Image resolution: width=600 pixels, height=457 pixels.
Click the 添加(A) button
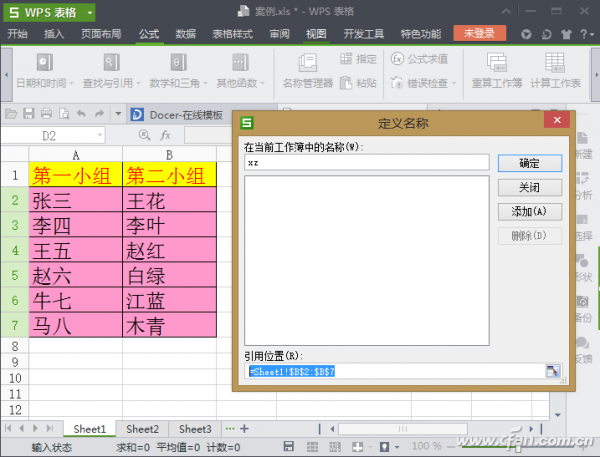coord(530,211)
